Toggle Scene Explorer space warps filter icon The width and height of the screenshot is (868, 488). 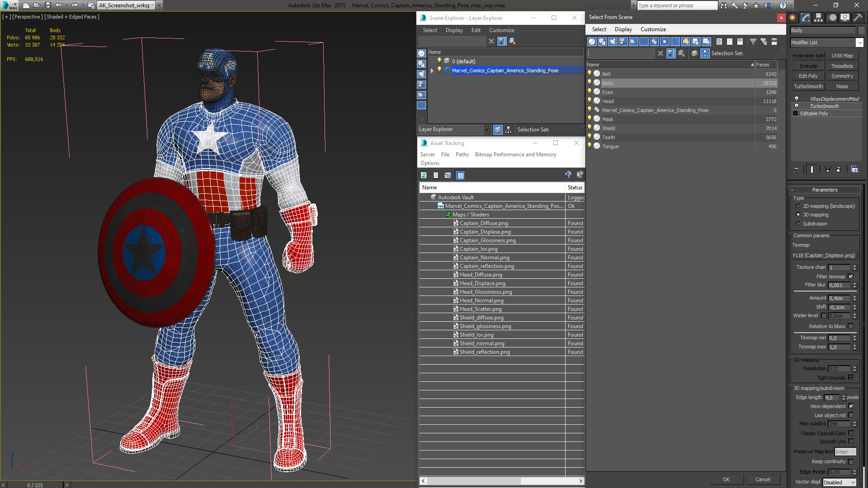pyautogui.click(x=421, y=105)
